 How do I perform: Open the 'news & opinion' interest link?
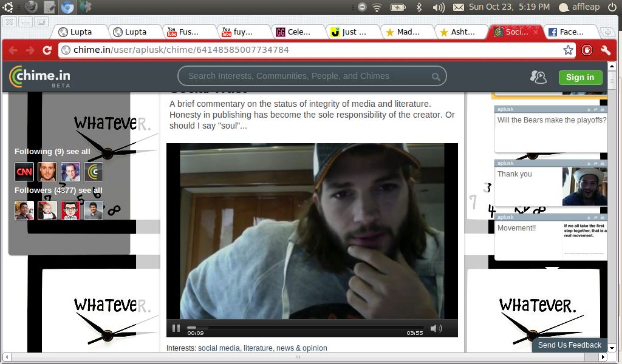[x=301, y=348]
